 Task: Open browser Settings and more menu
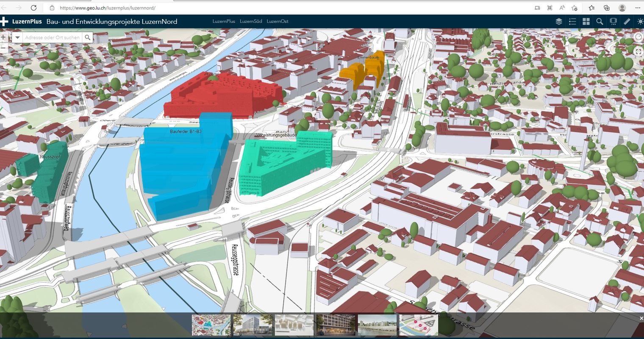tap(638, 8)
